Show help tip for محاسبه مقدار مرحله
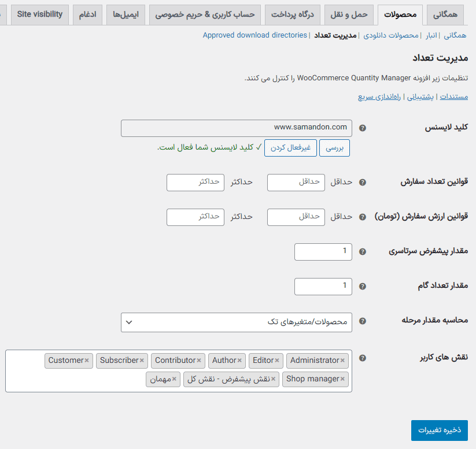The width and height of the screenshot is (476, 449). [x=362, y=321]
